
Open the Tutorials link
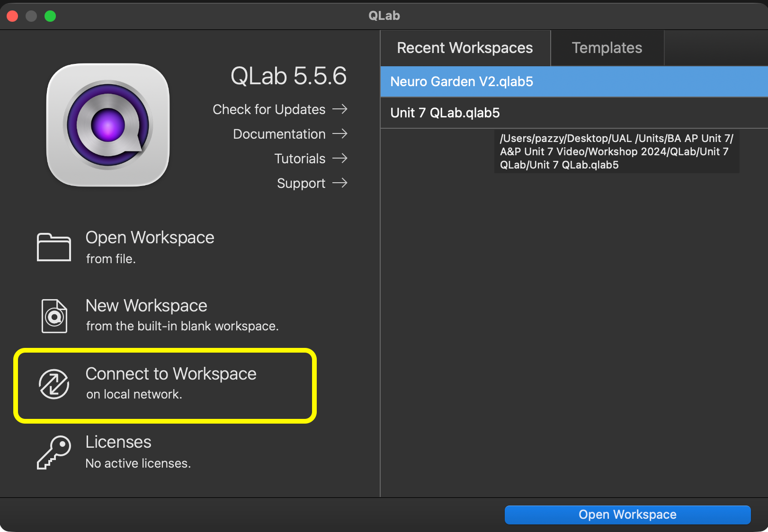pyautogui.click(x=300, y=159)
